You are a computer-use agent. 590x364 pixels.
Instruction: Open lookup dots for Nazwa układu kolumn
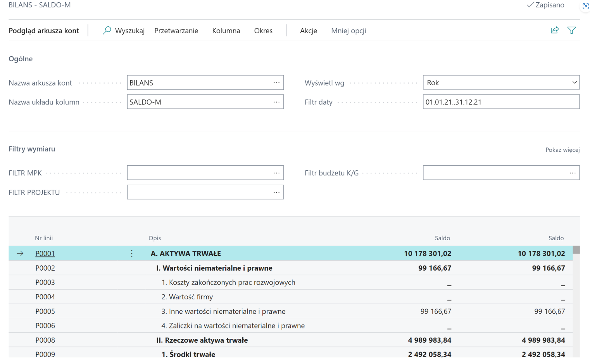[276, 102]
